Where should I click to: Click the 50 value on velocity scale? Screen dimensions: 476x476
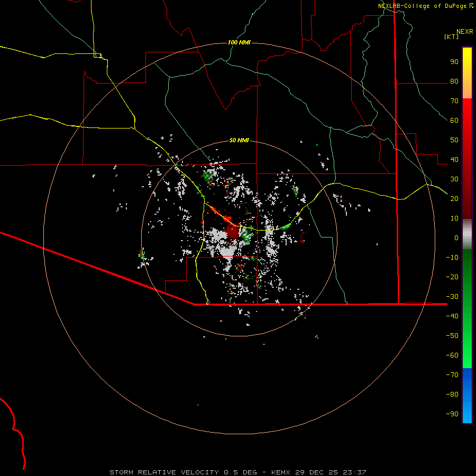(454, 140)
